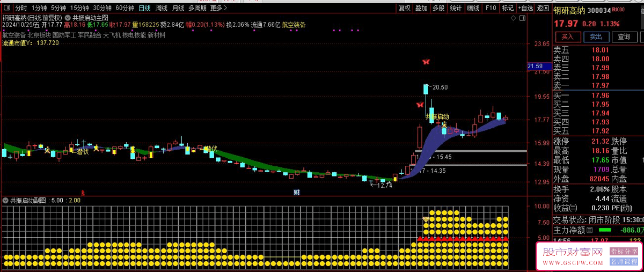
Task: Click the 财 info marker below chart
Action: (296, 192)
